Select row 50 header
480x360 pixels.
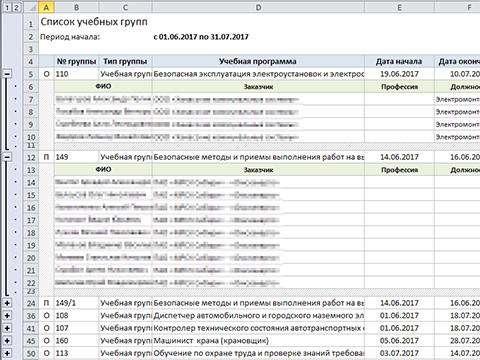pyautogui.click(x=31, y=353)
